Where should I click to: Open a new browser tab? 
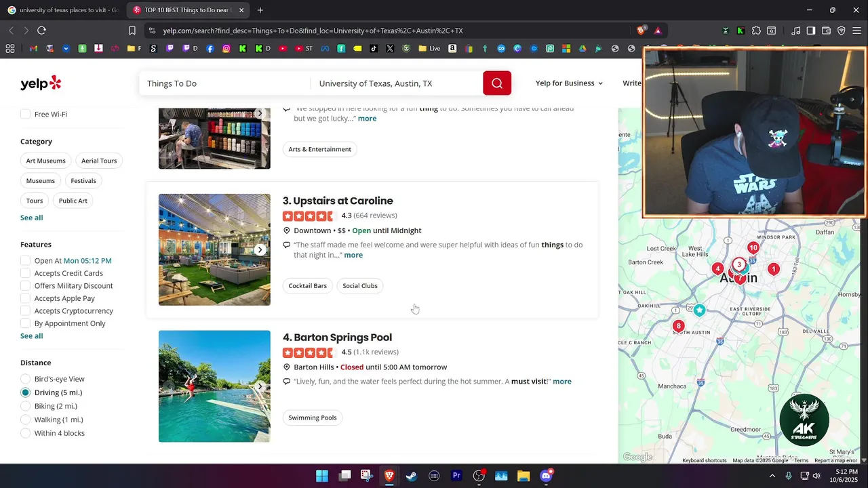(260, 10)
